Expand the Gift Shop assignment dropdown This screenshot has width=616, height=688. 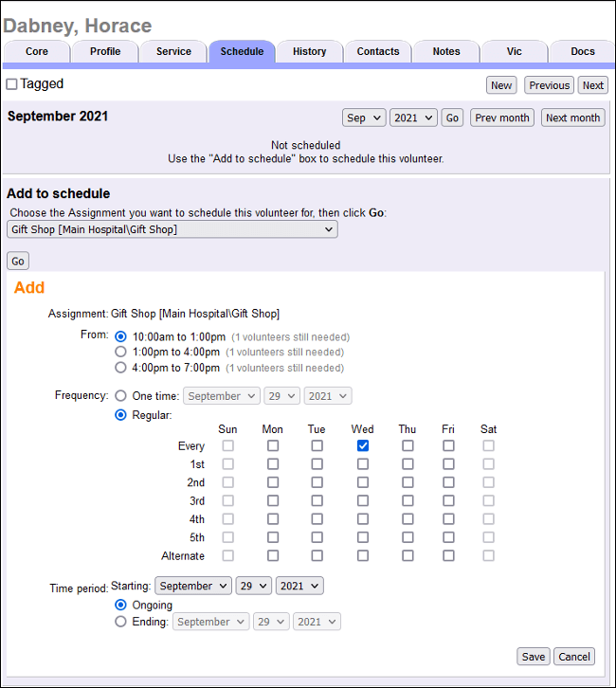(x=172, y=229)
